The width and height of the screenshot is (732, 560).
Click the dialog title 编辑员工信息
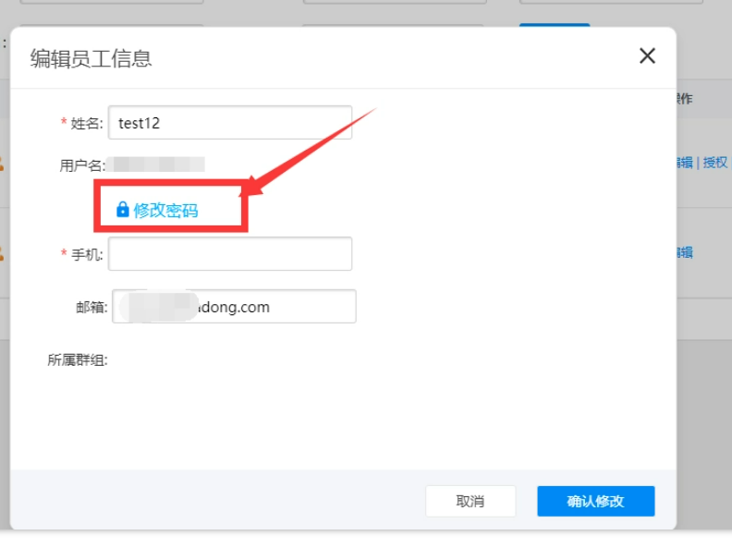(x=91, y=58)
